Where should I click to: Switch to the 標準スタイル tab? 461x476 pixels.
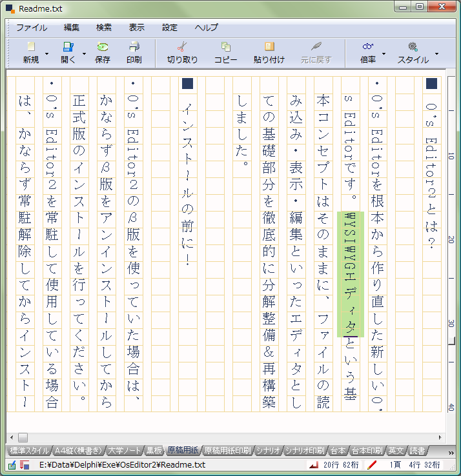coord(29,450)
